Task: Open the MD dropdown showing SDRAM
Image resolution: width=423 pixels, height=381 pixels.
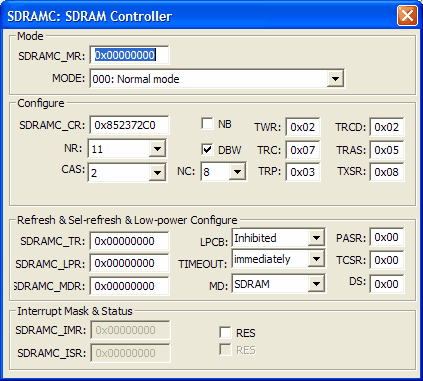Action: click(316, 284)
